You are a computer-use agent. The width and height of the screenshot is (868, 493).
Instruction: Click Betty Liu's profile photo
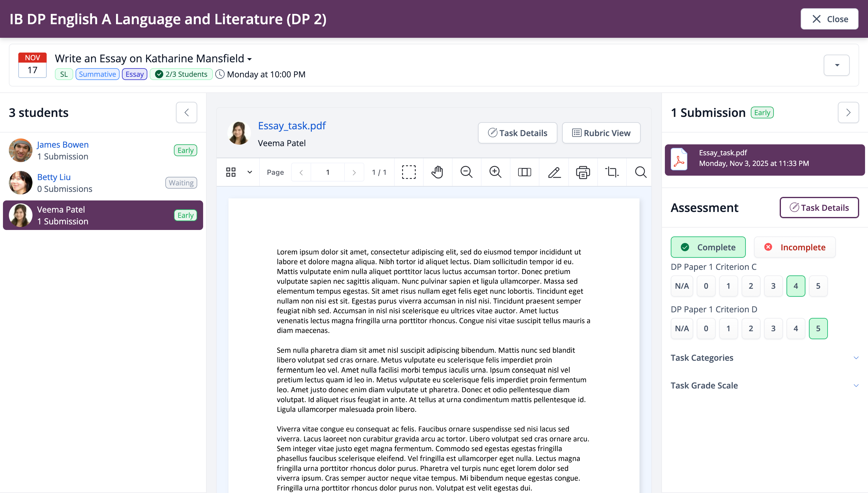tap(21, 183)
